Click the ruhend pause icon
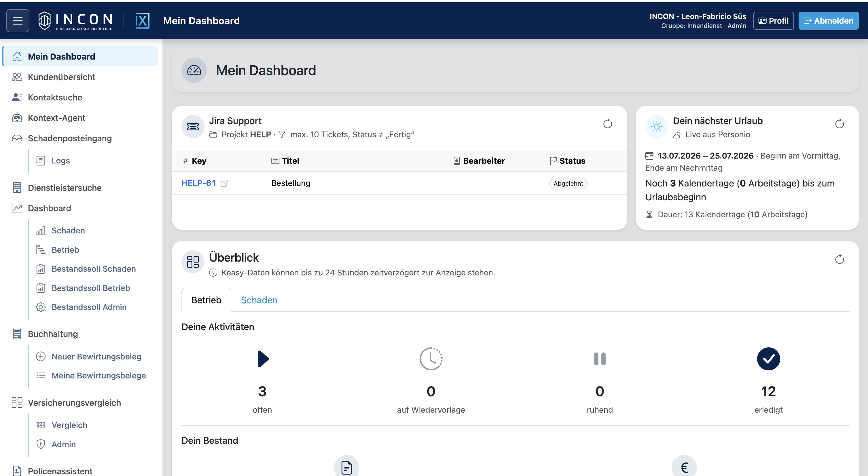Screen dimensions: 868x476 click(600, 359)
